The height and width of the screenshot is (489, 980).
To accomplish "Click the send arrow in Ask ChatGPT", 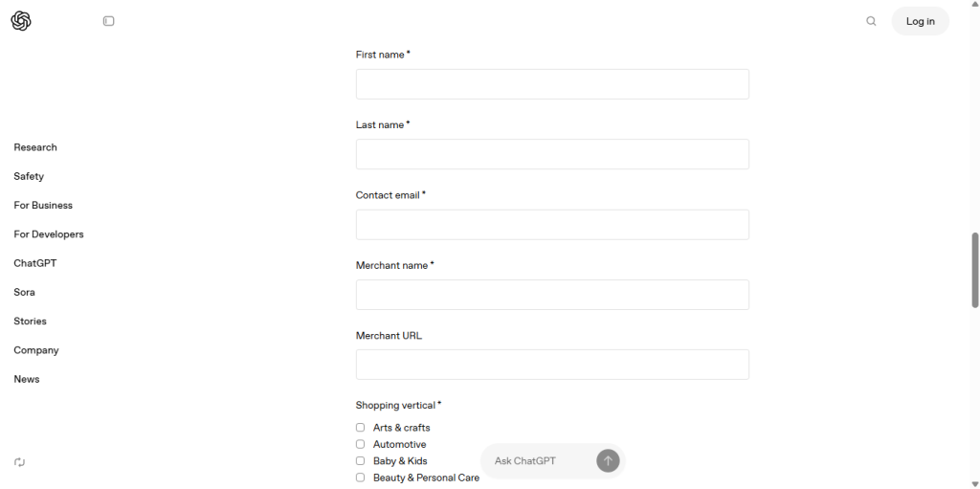I will pos(608,461).
